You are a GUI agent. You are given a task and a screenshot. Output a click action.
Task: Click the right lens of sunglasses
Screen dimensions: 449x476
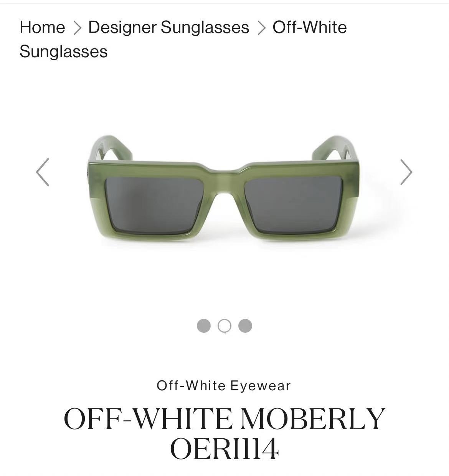tap(293, 205)
